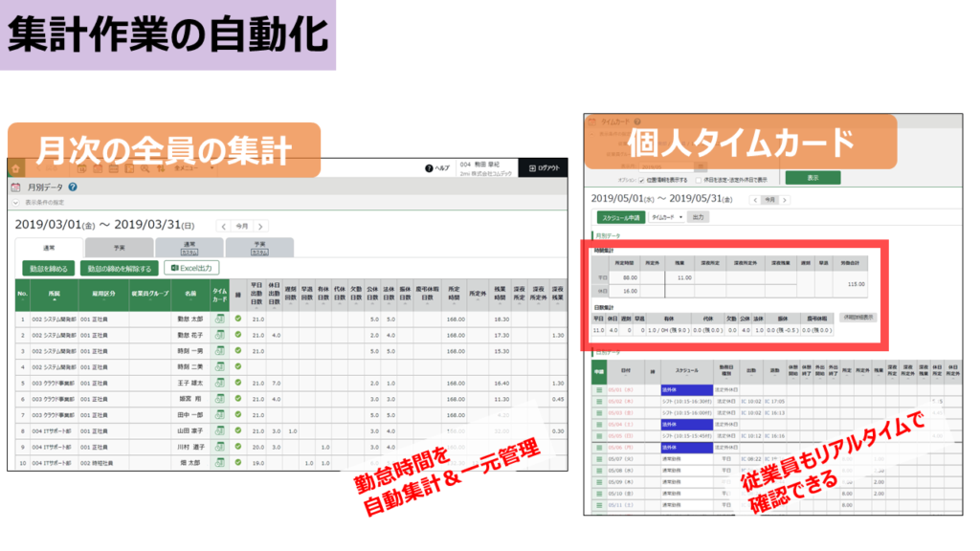This screenshot has height=551, width=980.
Task: Click calendar icon before 月別データ title
Action: [x=15, y=187]
